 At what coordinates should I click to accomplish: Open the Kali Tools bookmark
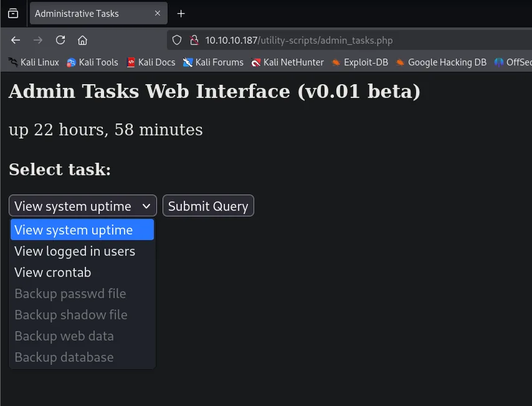[x=93, y=62]
